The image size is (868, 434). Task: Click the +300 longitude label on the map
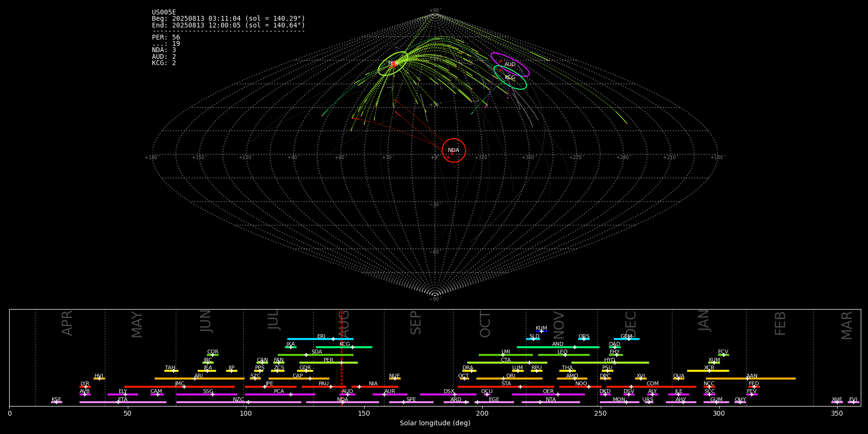pyautogui.click(x=528, y=158)
